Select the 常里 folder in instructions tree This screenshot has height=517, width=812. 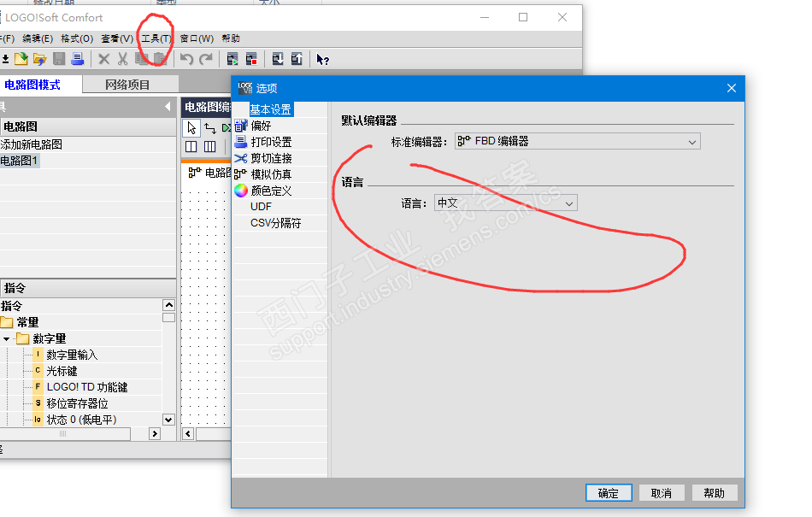[27, 322]
